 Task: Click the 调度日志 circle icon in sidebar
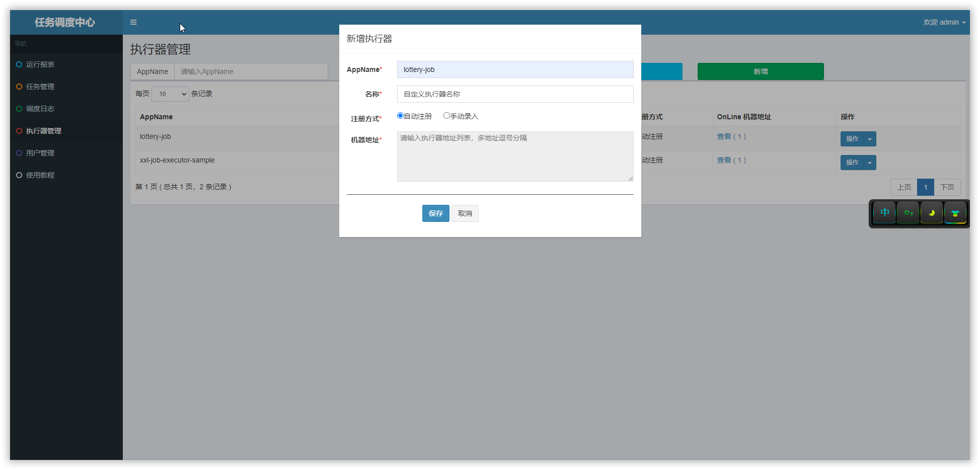click(x=19, y=109)
